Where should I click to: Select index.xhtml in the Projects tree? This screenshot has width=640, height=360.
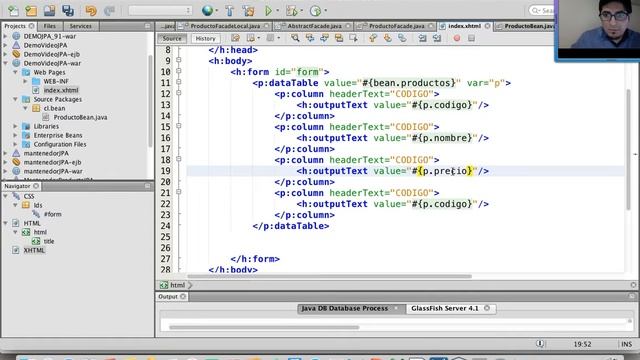61,90
